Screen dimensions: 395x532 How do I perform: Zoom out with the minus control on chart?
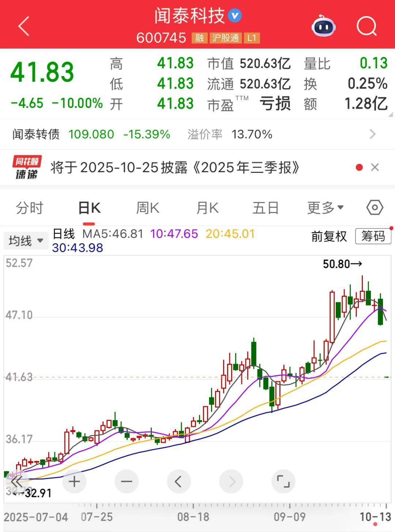[x=126, y=482]
